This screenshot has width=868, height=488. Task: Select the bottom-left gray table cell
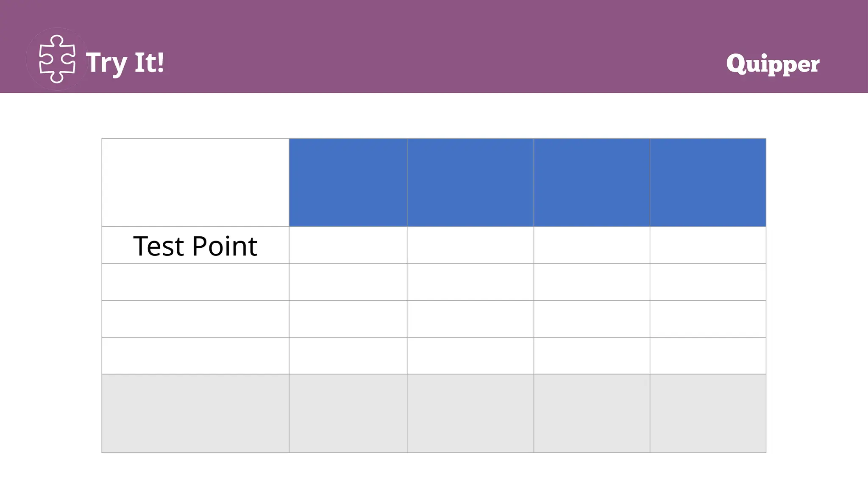[195, 413]
